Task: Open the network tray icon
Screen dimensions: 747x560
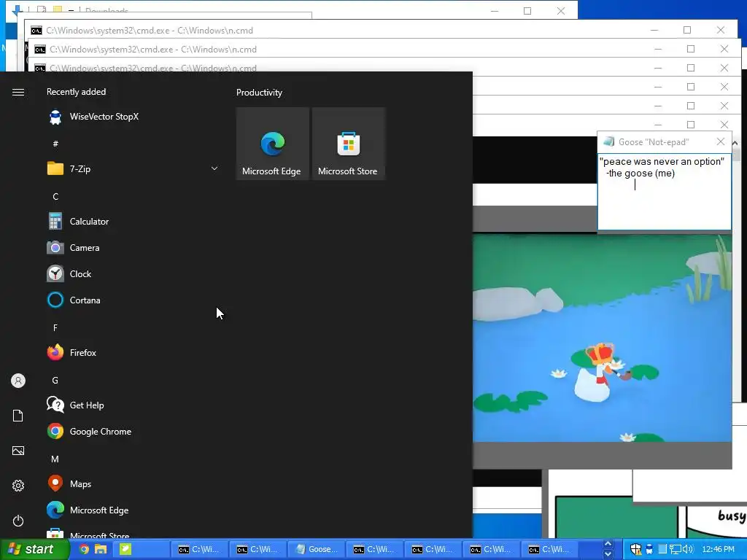Action: (x=675, y=549)
